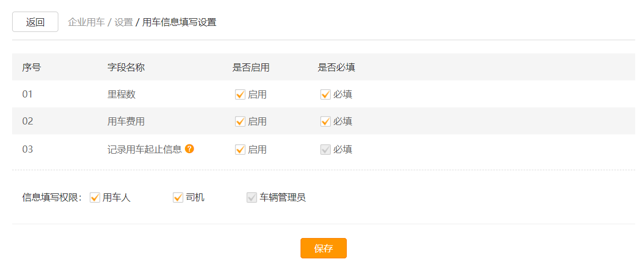This screenshot has height=265, width=644.
Task: Click the 是否必填 column header
Action: pyautogui.click(x=336, y=67)
